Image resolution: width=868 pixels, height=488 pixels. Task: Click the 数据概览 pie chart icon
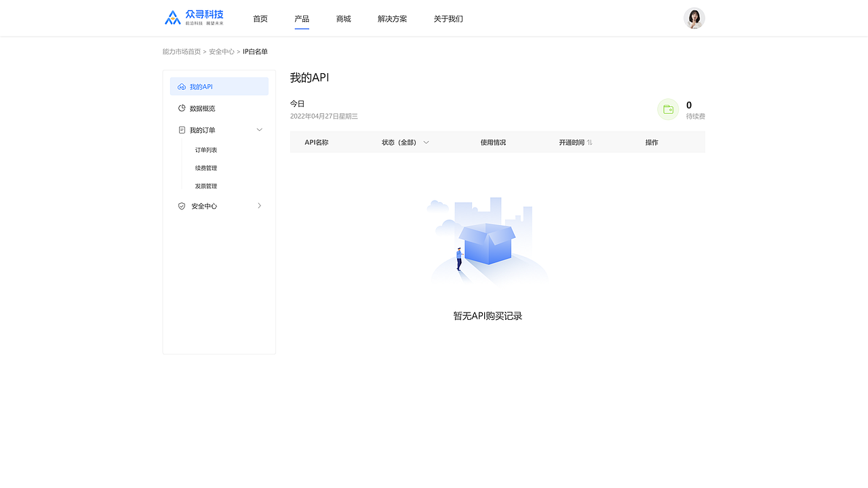point(181,108)
